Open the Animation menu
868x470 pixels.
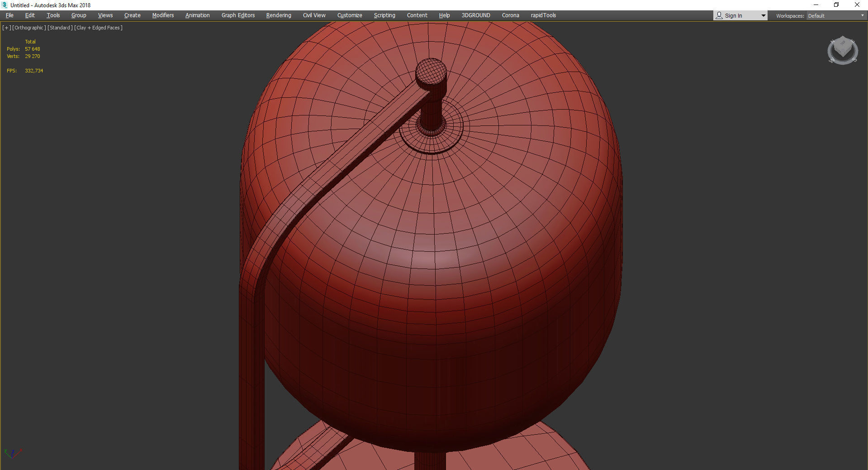click(197, 15)
